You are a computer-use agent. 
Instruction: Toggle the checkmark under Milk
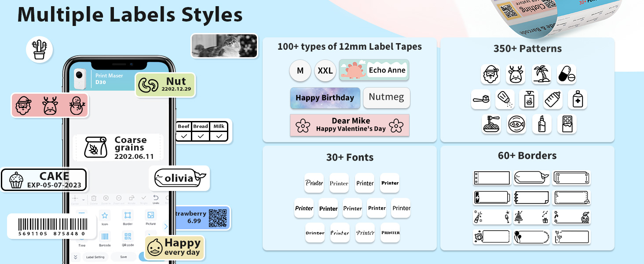click(219, 136)
